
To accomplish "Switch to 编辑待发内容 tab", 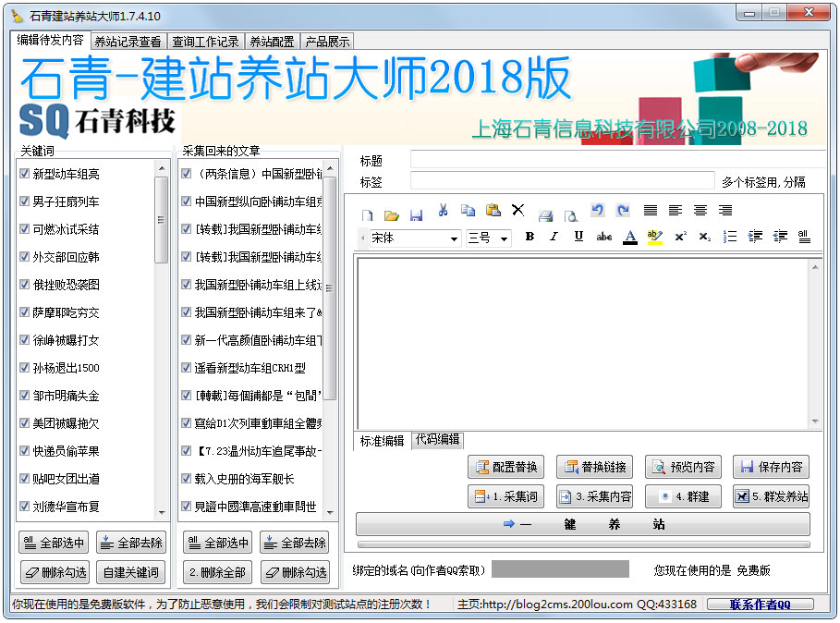I will 50,40.
